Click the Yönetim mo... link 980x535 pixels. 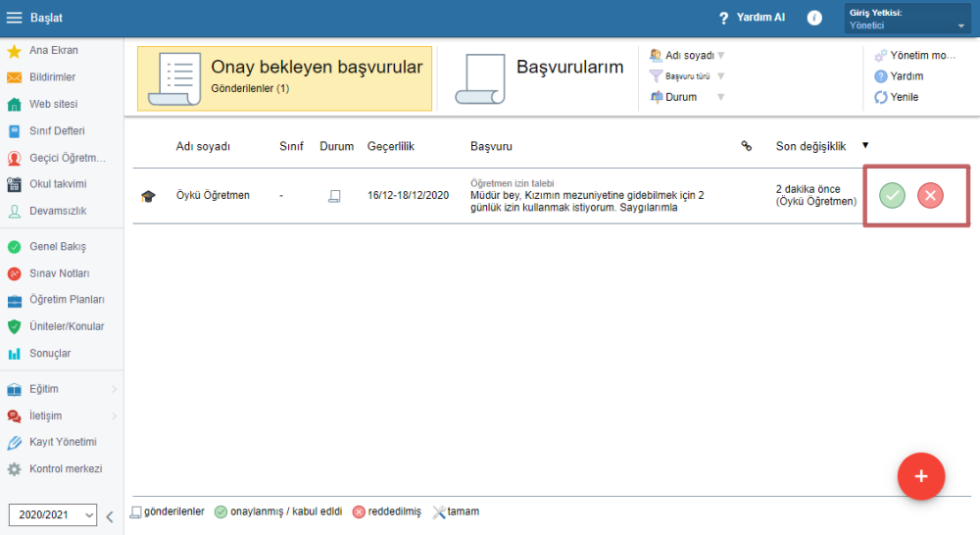click(923, 56)
